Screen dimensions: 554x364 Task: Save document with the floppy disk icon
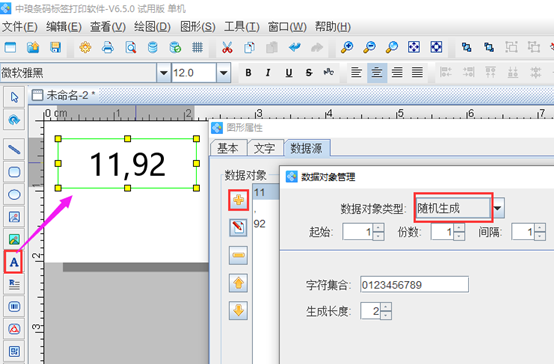tap(55, 47)
